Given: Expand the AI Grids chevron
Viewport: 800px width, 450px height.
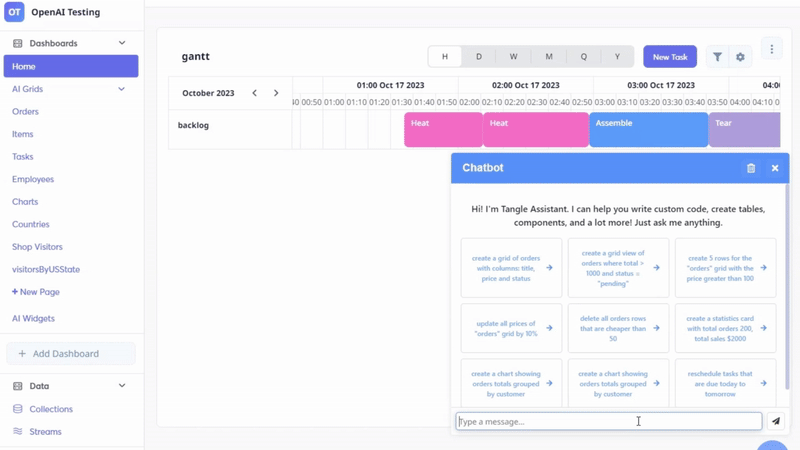Looking at the screenshot, I should pyautogui.click(x=121, y=89).
